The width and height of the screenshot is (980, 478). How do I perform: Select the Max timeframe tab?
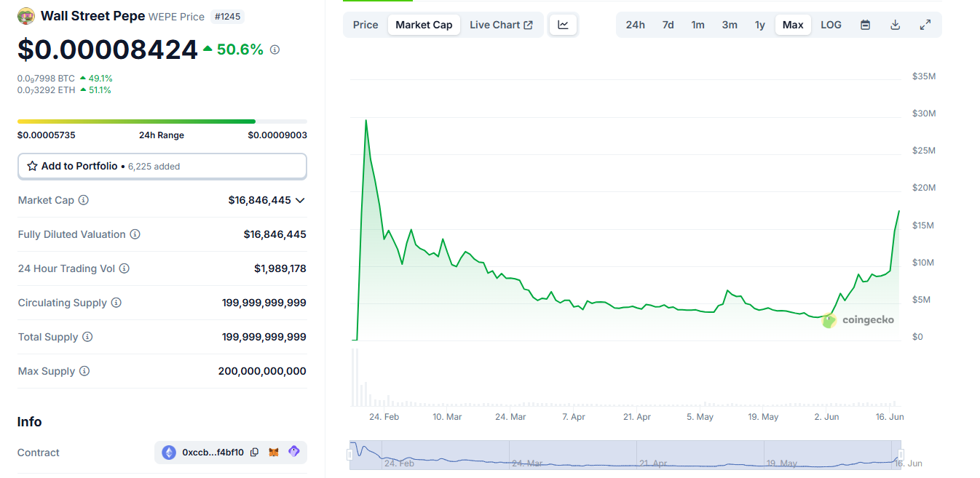[793, 24]
